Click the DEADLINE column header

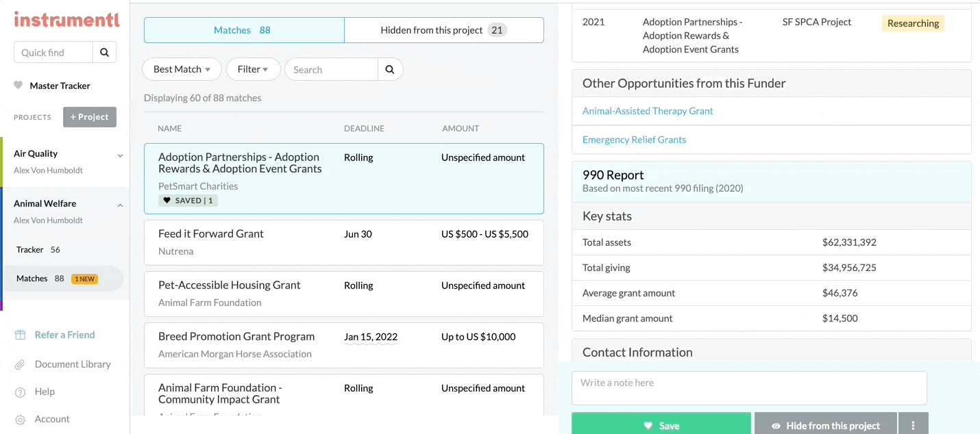coord(364,129)
